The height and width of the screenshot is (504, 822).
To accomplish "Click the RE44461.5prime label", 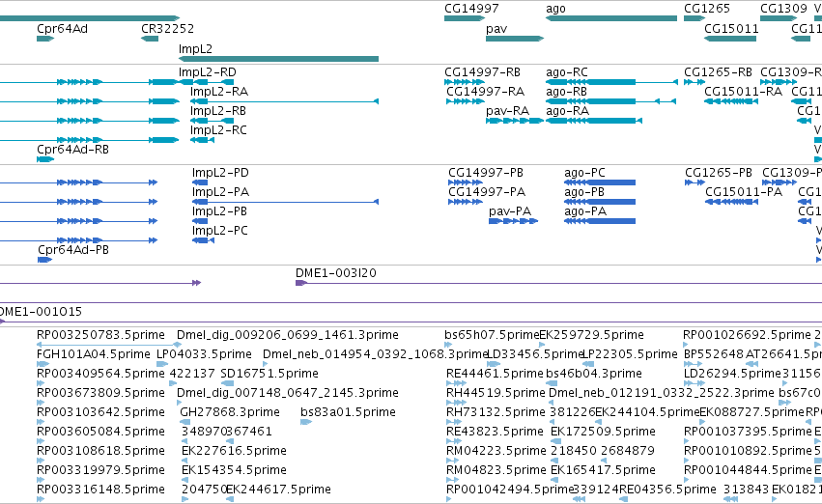I will click(x=495, y=374).
